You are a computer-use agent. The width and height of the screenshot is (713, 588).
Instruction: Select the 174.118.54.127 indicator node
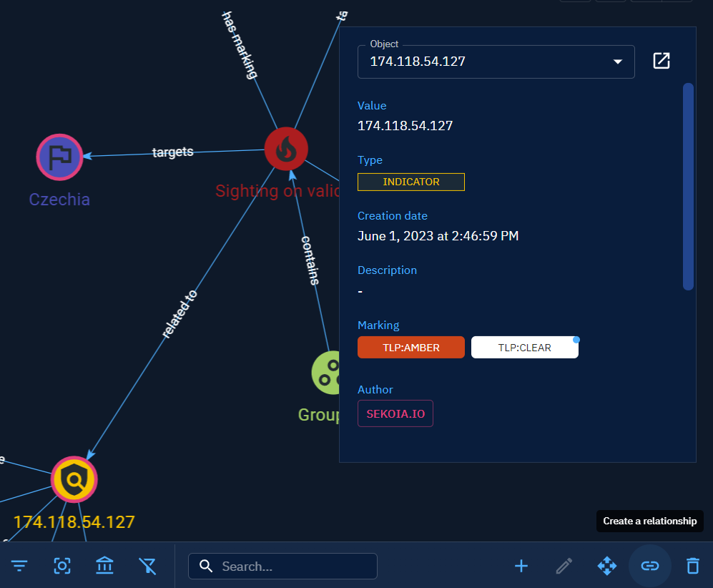click(x=74, y=480)
